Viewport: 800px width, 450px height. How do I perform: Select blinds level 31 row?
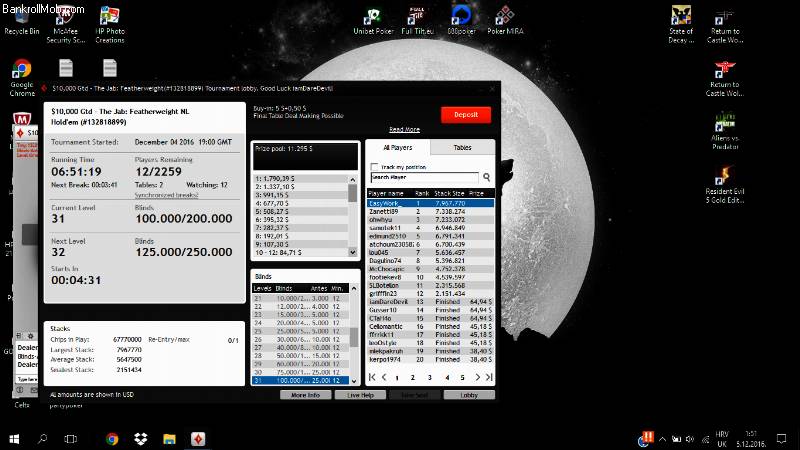(x=301, y=381)
